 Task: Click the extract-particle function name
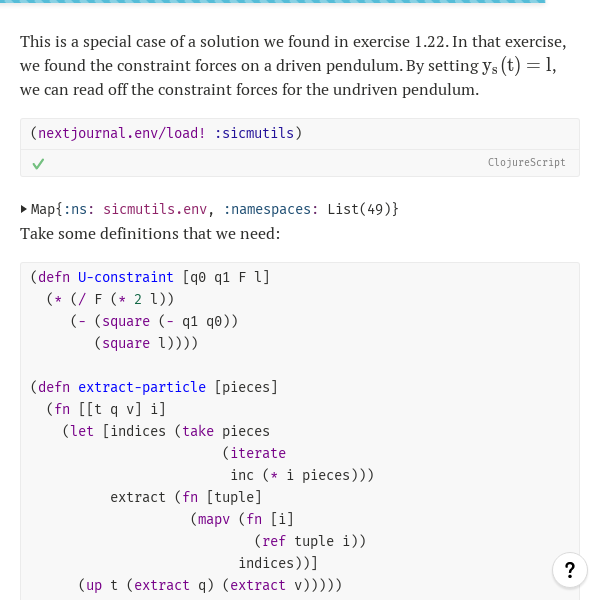pyautogui.click(x=142, y=387)
